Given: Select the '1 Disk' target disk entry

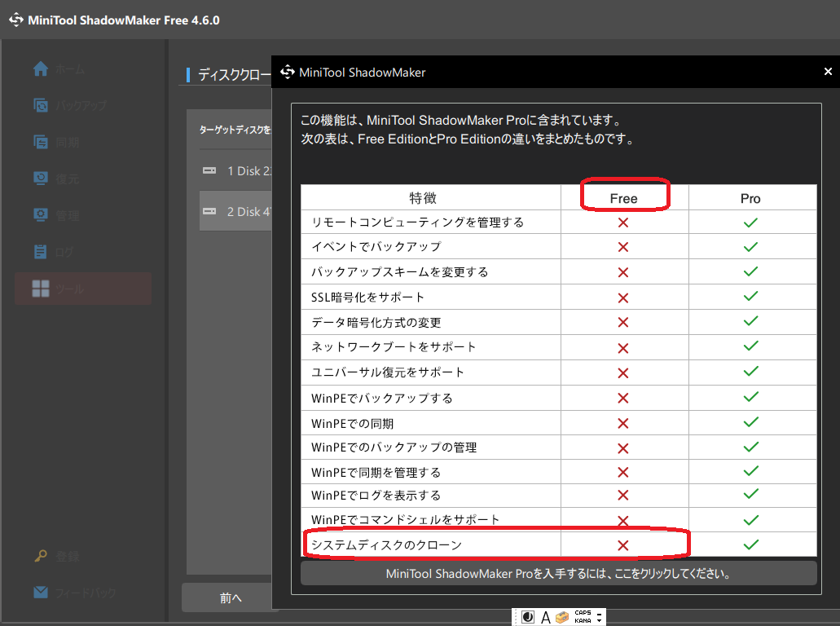Looking at the screenshot, I should (236, 170).
